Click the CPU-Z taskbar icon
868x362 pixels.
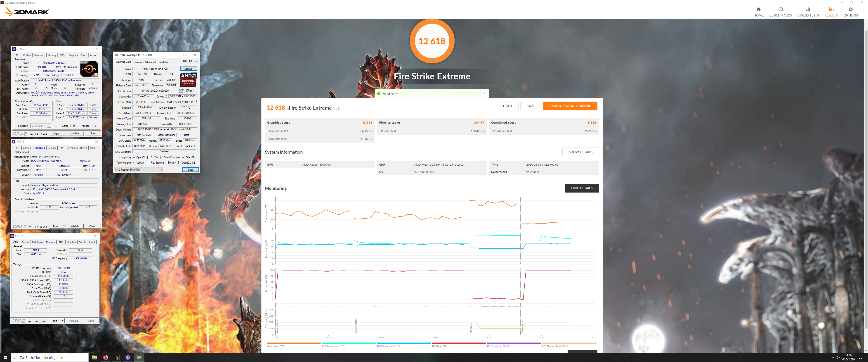(x=128, y=357)
